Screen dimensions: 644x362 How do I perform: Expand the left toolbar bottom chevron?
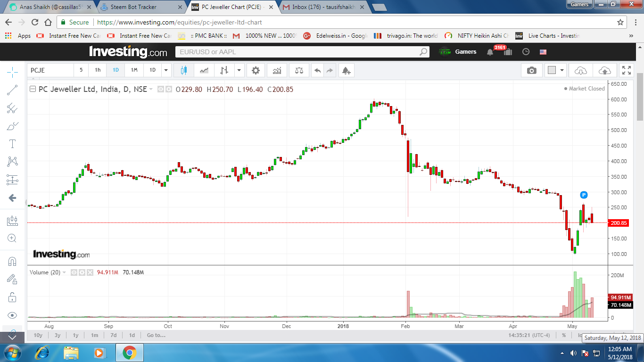pyautogui.click(x=12, y=337)
